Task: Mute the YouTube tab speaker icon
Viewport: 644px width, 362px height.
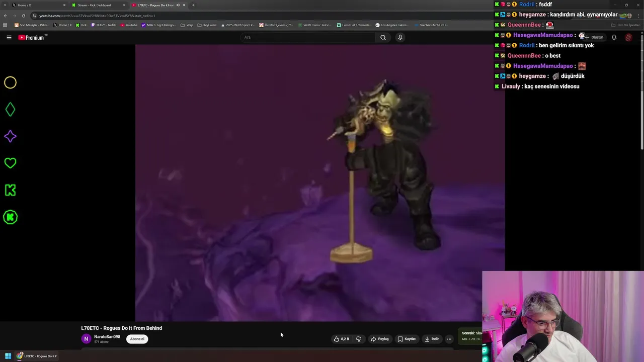Action: (x=178, y=5)
